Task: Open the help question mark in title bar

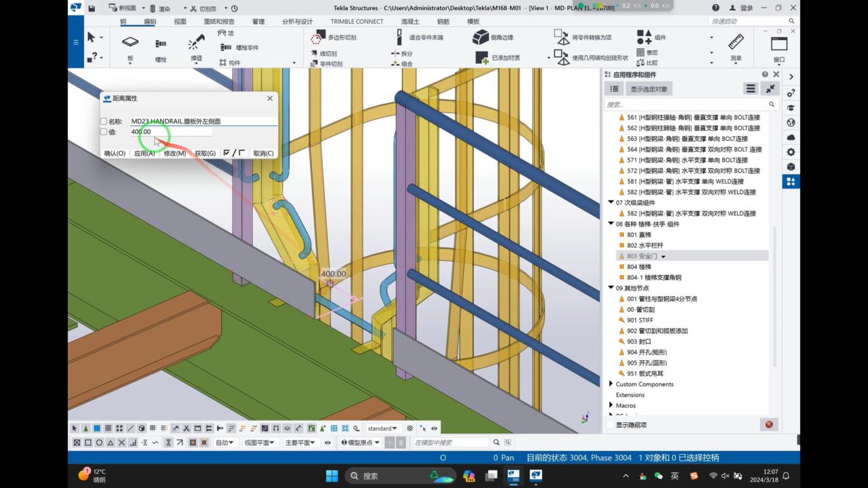Action: tap(716, 8)
